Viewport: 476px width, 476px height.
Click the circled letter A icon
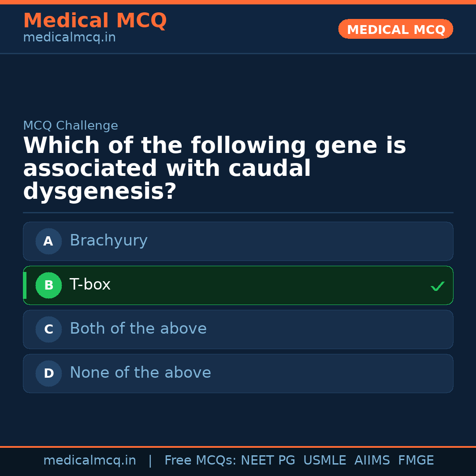point(48,241)
